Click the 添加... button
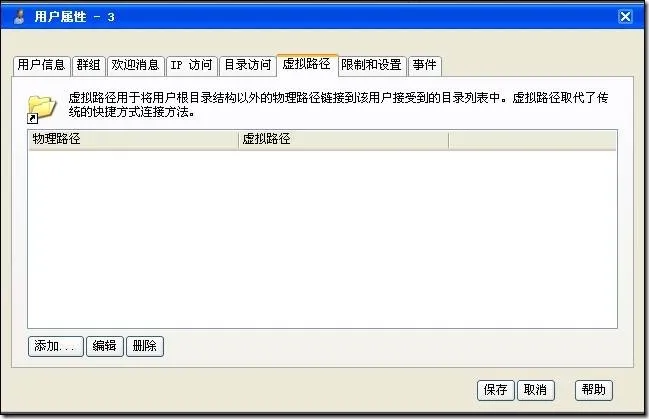 pos(56,346)
